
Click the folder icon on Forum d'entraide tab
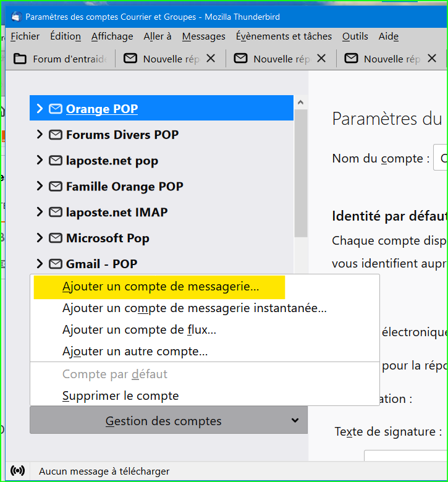pyautogui.click(x=20, y=59)
